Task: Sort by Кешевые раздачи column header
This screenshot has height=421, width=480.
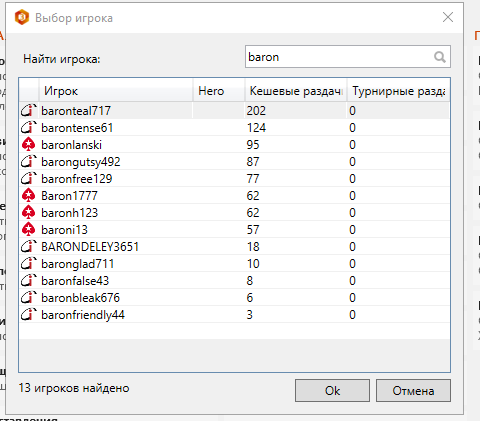Action: [296, 91]
